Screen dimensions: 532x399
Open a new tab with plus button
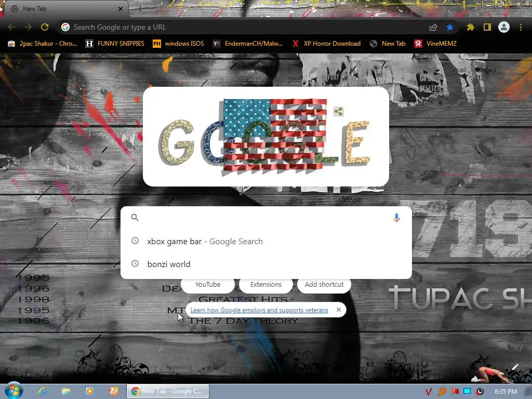click(140, 9)
